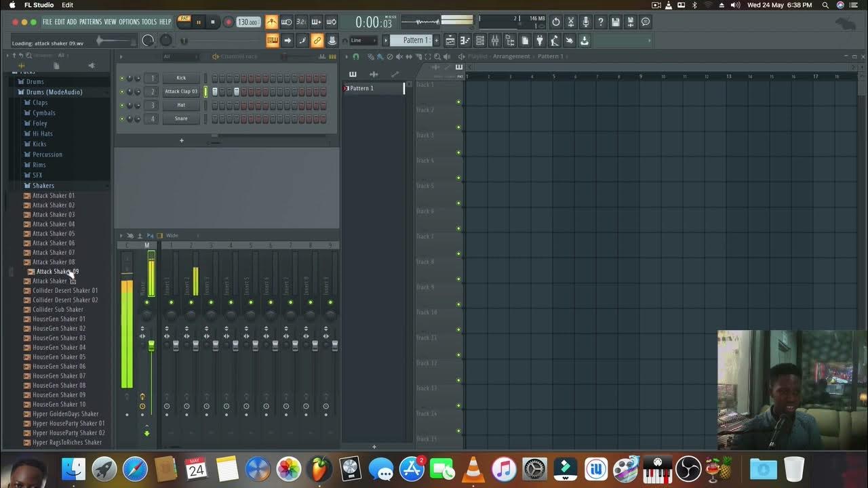
Task: Click the Snare channel button
Action: 181,119
